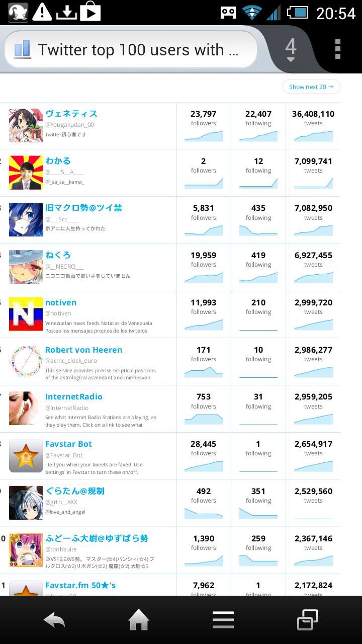The width and height of the screenshot is (362, 644).
Task: Open the Favstar Bot profile link
Action: tap(68, 444)
